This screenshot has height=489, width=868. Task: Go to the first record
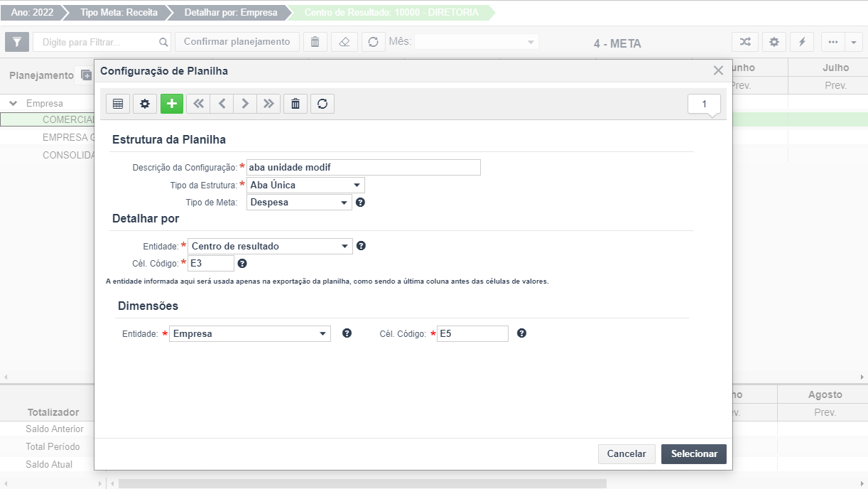pyautogui.click(x=198, y=104)
